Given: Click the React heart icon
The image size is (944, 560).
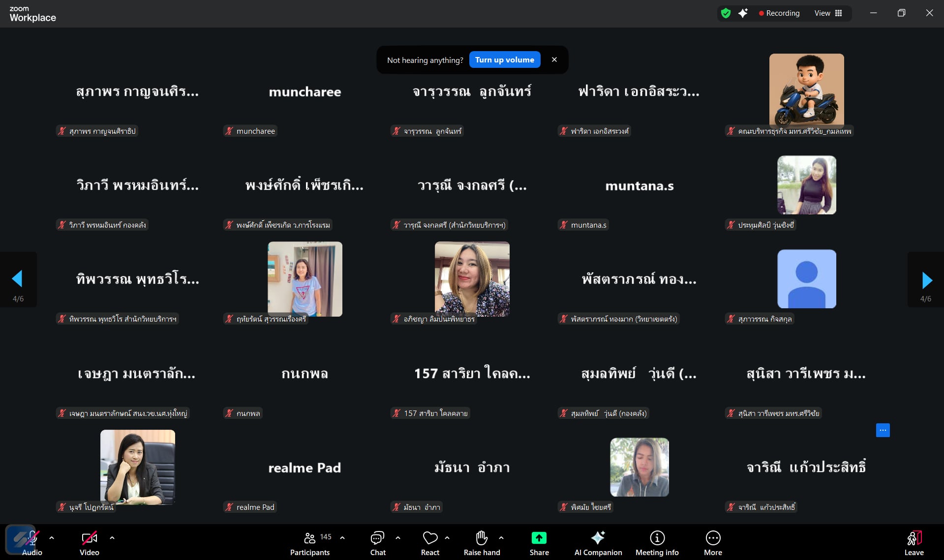Looking at the screenshot, I should [x=430, y=543].
